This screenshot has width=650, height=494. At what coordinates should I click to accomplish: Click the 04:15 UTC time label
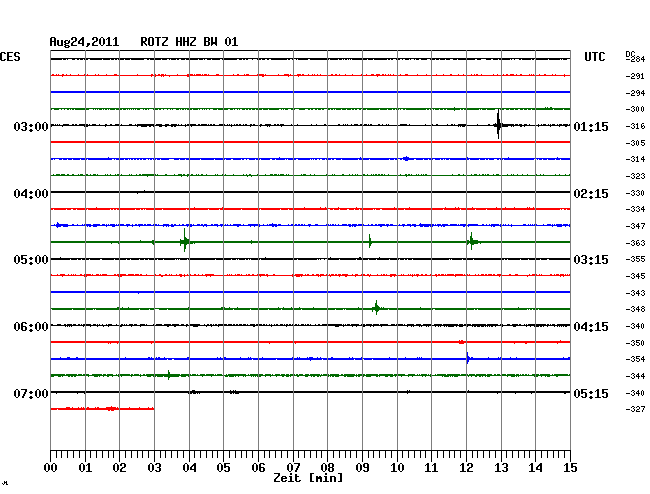point(591,327)
